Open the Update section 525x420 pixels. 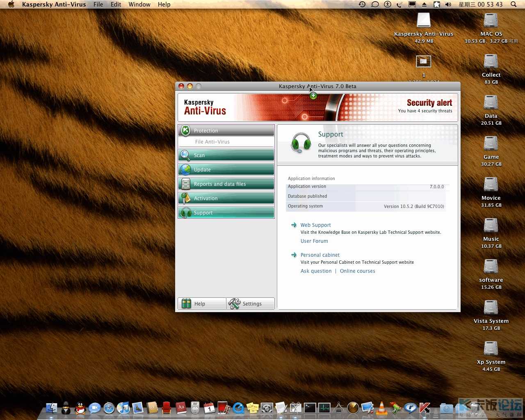226,169
